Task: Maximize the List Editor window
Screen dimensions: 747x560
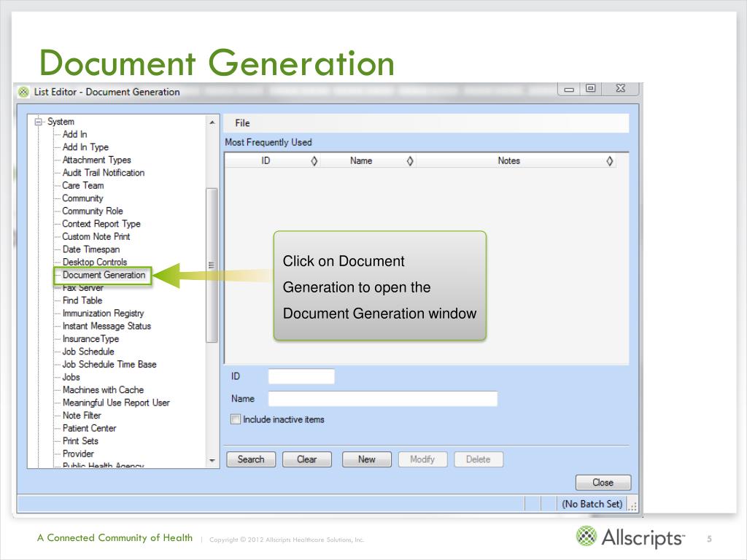Action: [591, 88]
